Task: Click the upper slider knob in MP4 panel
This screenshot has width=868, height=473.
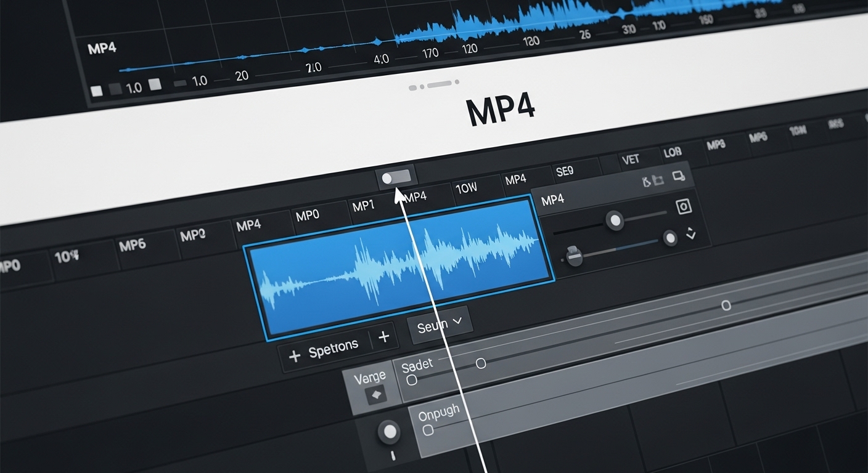Action: 614,219
